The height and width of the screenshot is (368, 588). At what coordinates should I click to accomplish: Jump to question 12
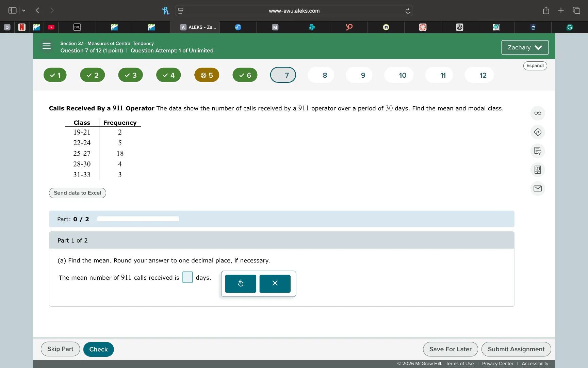pyautogui.click(x=483, y=75)
